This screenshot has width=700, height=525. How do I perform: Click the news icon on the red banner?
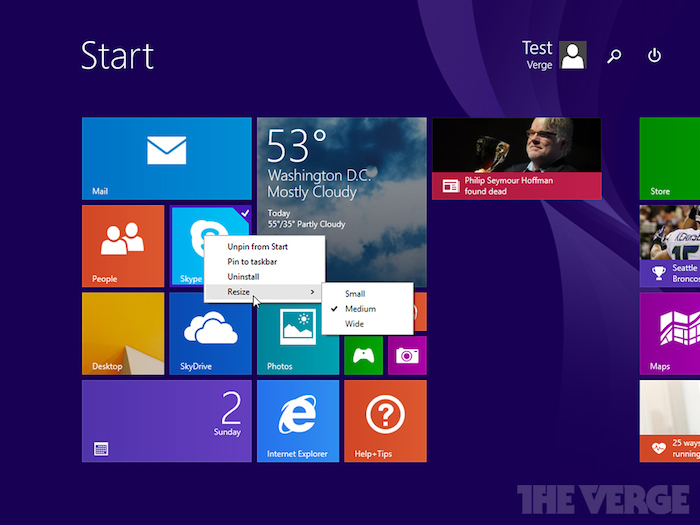pos(450,186)
